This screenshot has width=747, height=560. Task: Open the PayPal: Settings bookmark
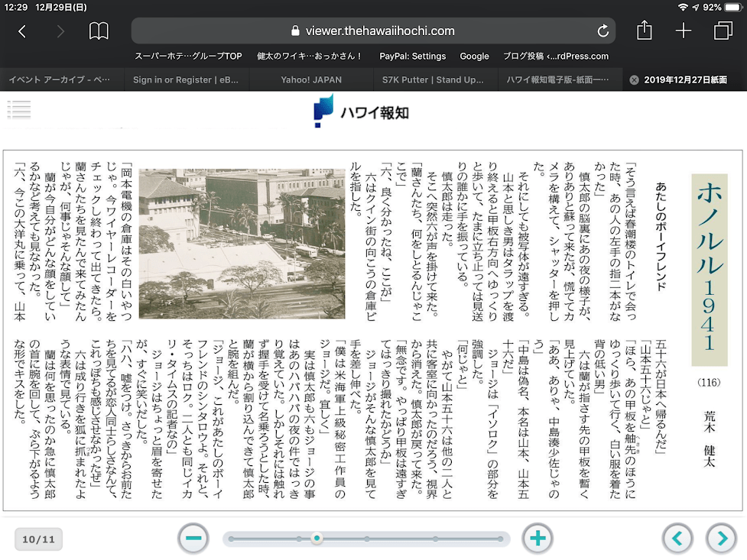(412, 56)
